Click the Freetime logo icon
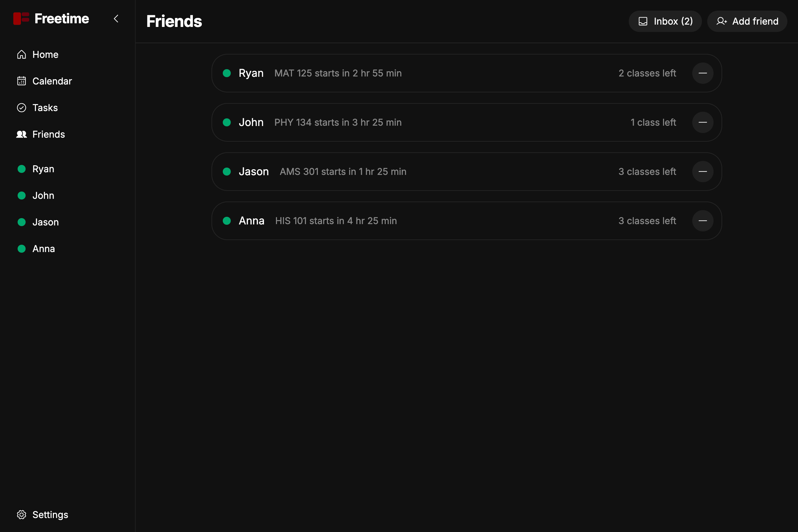Viewport: 798px width, 532px height. tap(21, 18)
